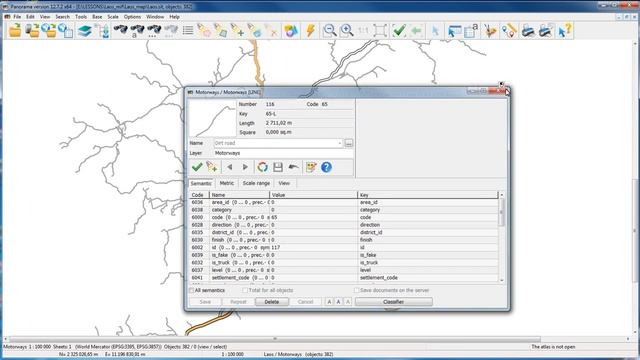Click the pencil with plus create icon

click(238, 31)
